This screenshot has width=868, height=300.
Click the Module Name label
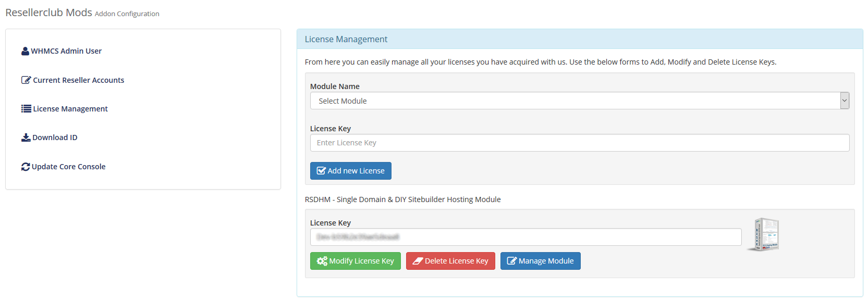(x=335, y=86)
